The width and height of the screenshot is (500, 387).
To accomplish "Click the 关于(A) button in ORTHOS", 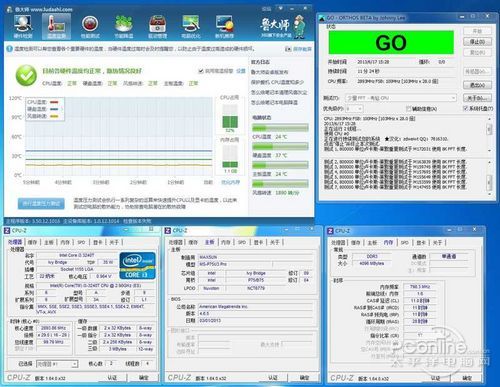I will click(x=477, y=98).
